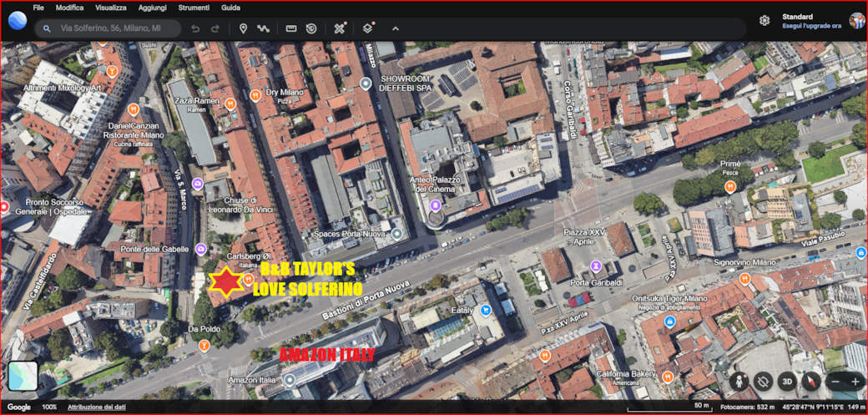868x415 pixels.
Task: Select the Eataly shopping cart pin
Action: click(486, 309)
